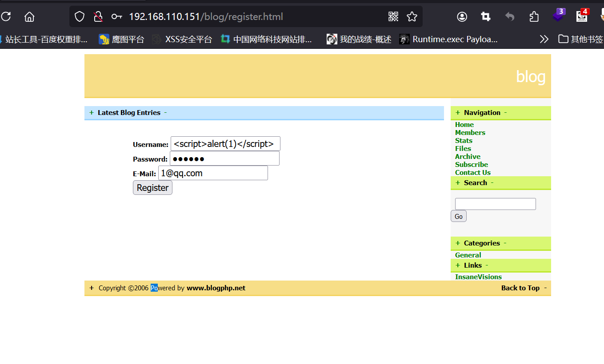The height and width of the screenshot is (364, 604).
Task: Click the Go search button
Action: click(459, 216)
